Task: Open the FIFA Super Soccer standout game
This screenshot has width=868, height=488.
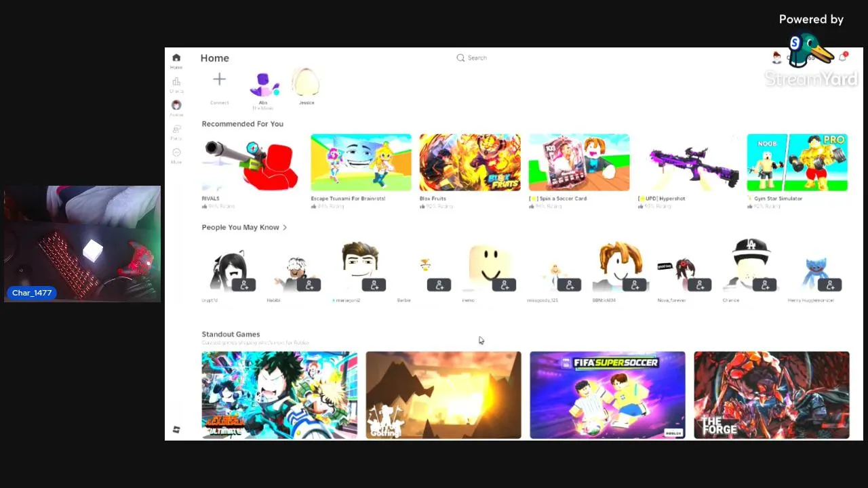Action: click(x=608, y=395)
